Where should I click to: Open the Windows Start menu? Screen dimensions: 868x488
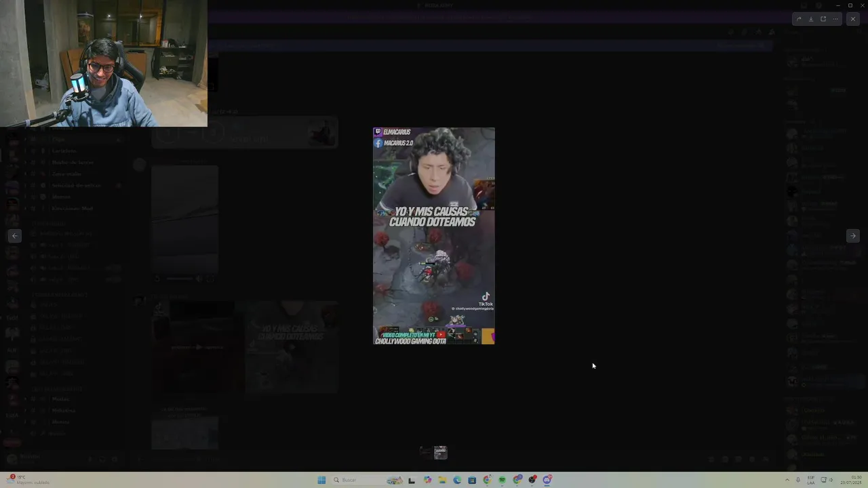[321, 480]
